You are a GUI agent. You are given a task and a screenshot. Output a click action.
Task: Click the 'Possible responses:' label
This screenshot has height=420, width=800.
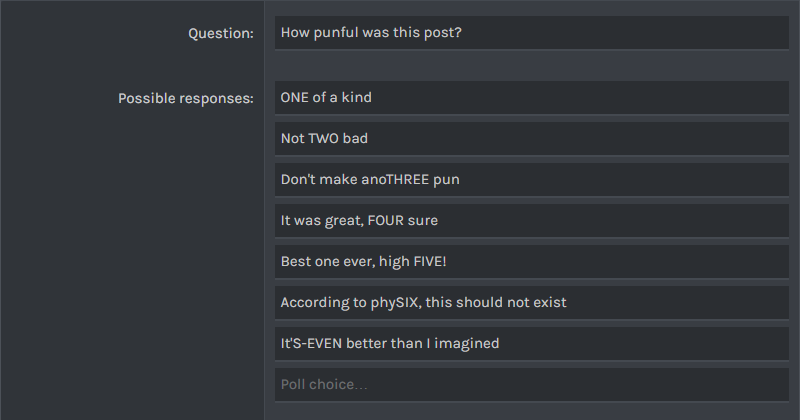pos(186,98)
